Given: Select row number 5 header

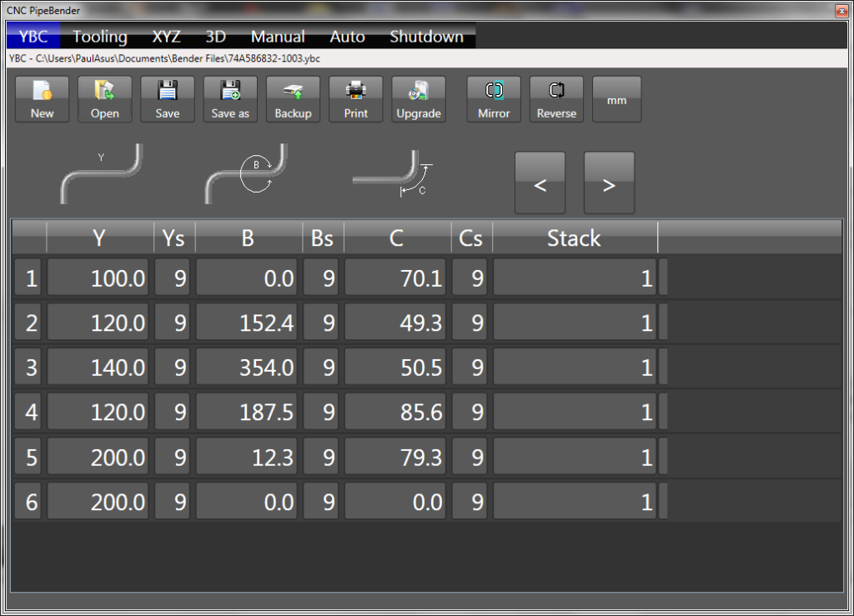Looking at the screenshot, I should (x=29, y=458).
